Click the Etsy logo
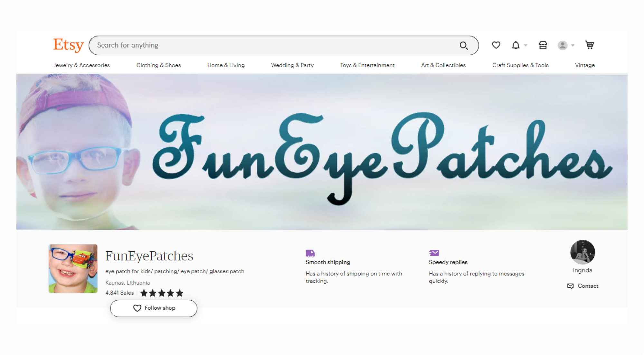Screen dimensions: 644x355 [x=68, y=45]
